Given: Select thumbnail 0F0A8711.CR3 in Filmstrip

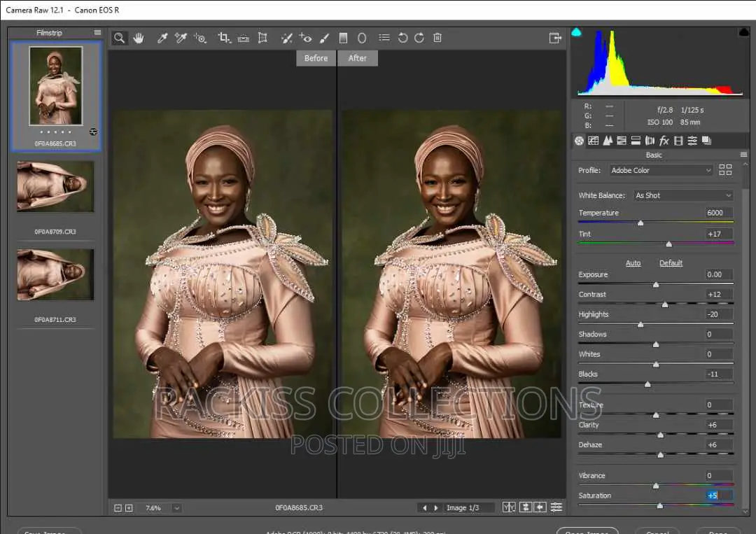Looking at the screenshot, I should pos(55,275).
